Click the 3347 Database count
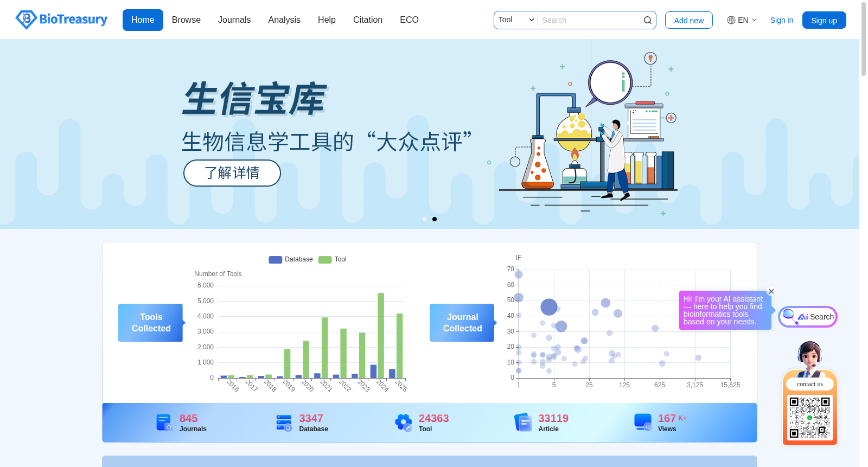 (x=311, y=418)
